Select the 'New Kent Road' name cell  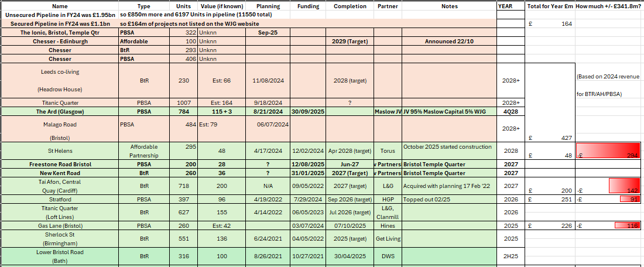[x=60, y=173]
